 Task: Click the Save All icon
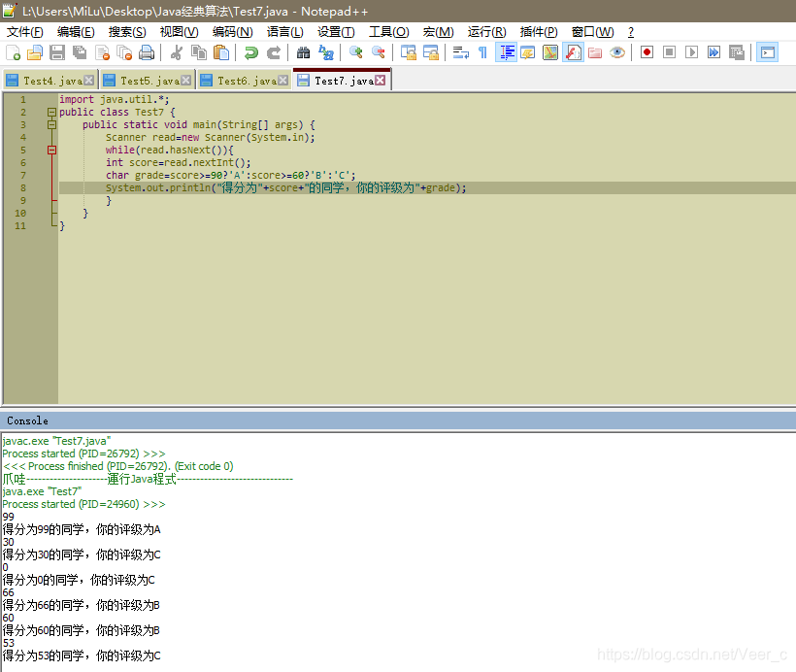[80, 52]
